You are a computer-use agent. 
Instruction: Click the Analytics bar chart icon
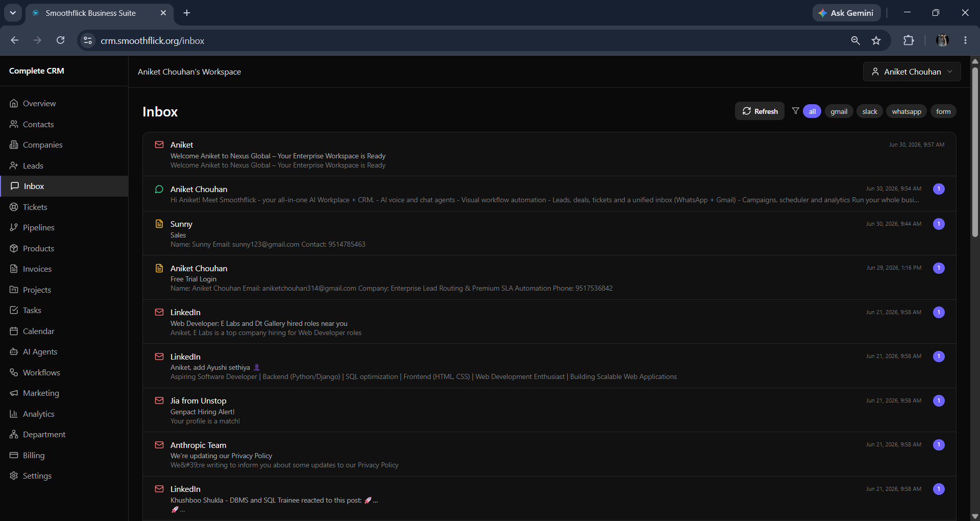(14, 414)
